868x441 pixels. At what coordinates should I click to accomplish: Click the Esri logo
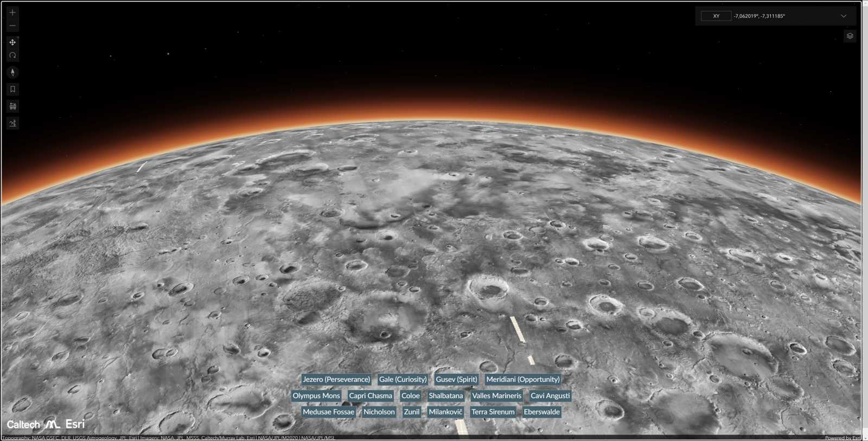tap(75, 424)
